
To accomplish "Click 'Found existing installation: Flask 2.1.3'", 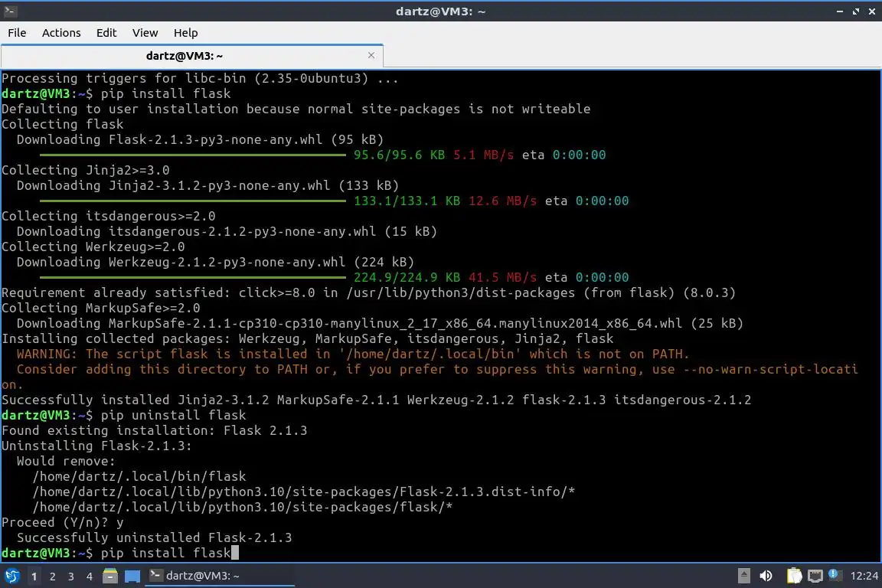I will (x=154, y=430).
